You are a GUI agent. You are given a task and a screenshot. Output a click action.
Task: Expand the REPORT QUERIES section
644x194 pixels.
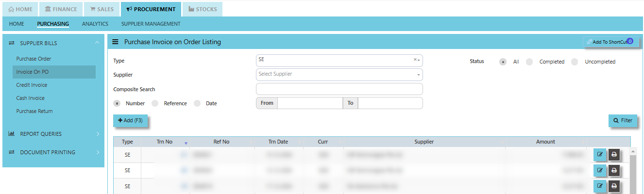click(x=53, y=134)
